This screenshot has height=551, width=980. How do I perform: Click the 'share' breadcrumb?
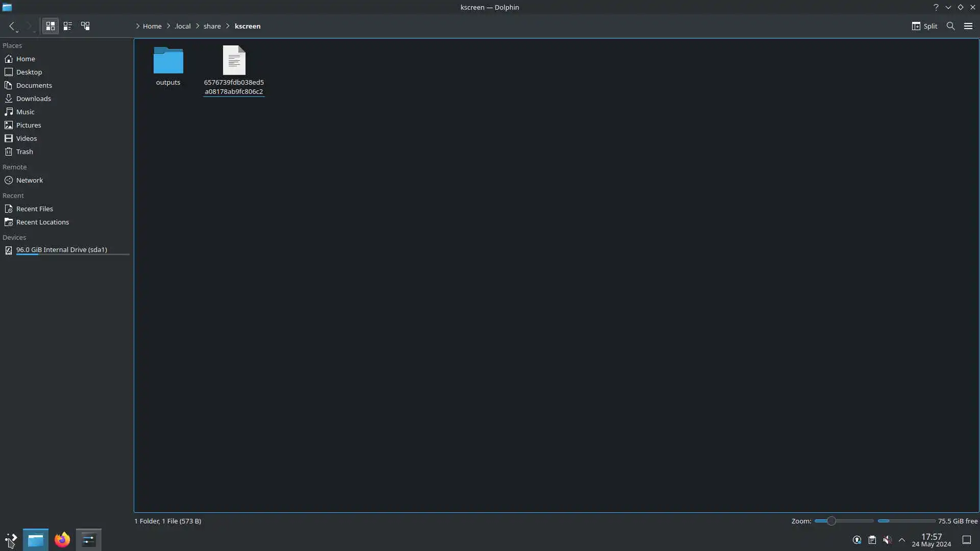click(212, 26)
